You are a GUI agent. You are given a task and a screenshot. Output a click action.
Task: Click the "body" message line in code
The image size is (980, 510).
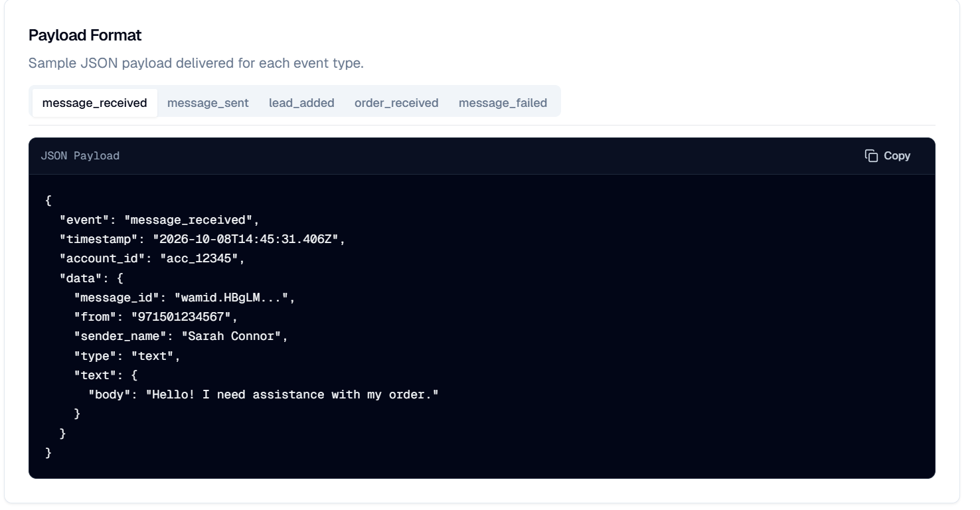coord(264,395)
